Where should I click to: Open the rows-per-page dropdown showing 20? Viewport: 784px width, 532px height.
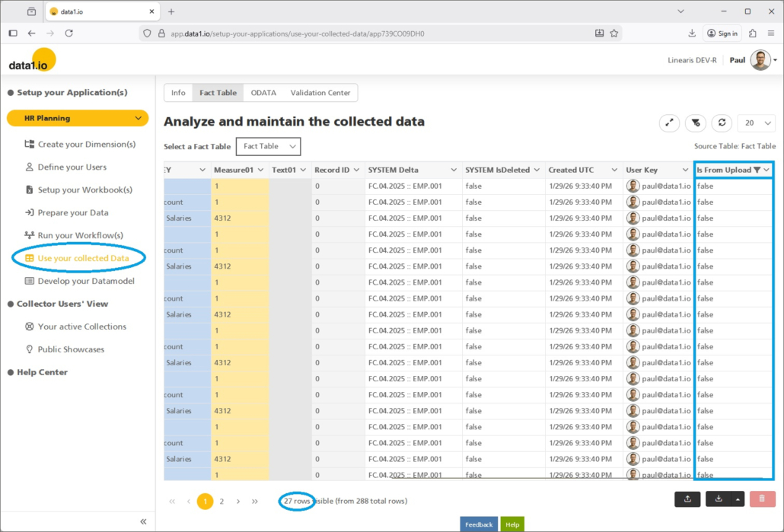click(x=757, y=123)
